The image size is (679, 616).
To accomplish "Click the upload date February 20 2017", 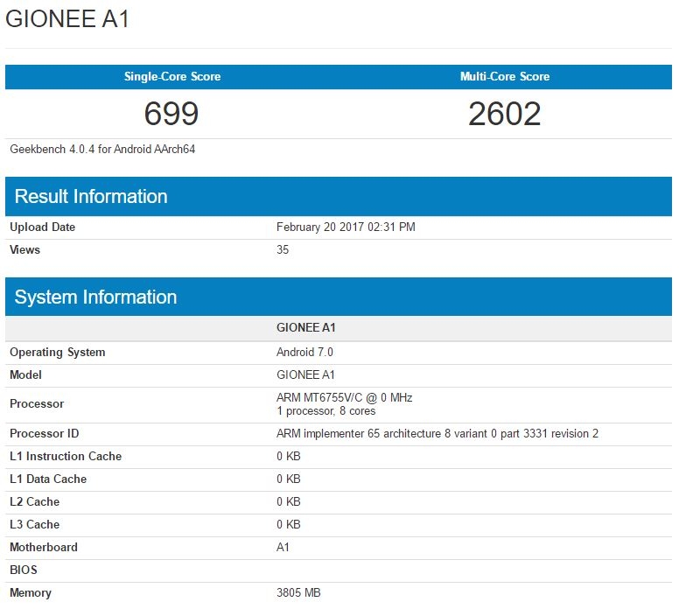I will (x=346, y=227).
